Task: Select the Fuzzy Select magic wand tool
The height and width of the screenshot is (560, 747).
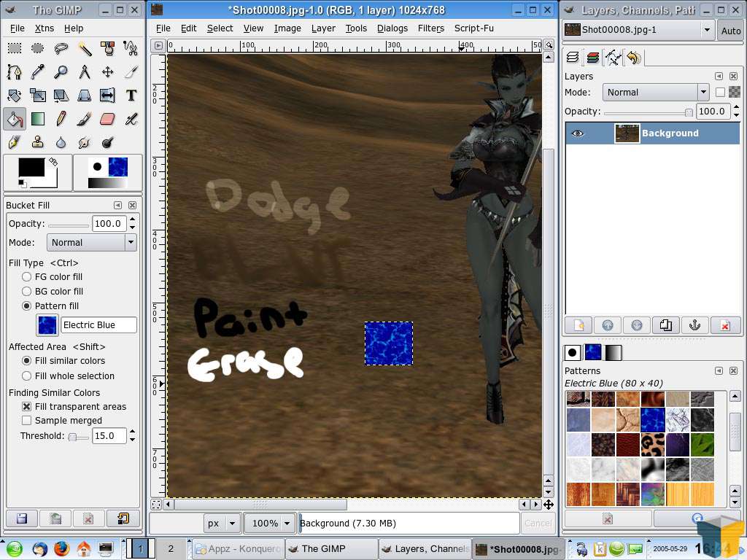Action: [x=85, y=48]
